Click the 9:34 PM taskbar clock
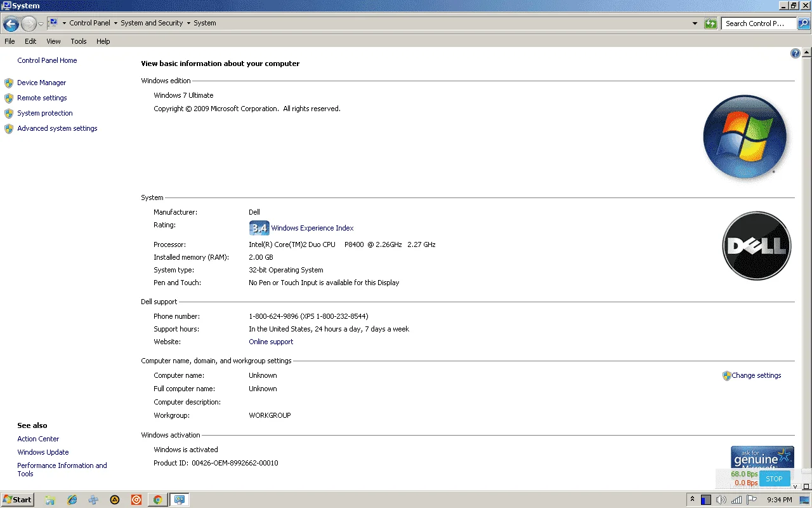Image resolution: width=812 pixels, height=508 pixels. tap(780, 500)
